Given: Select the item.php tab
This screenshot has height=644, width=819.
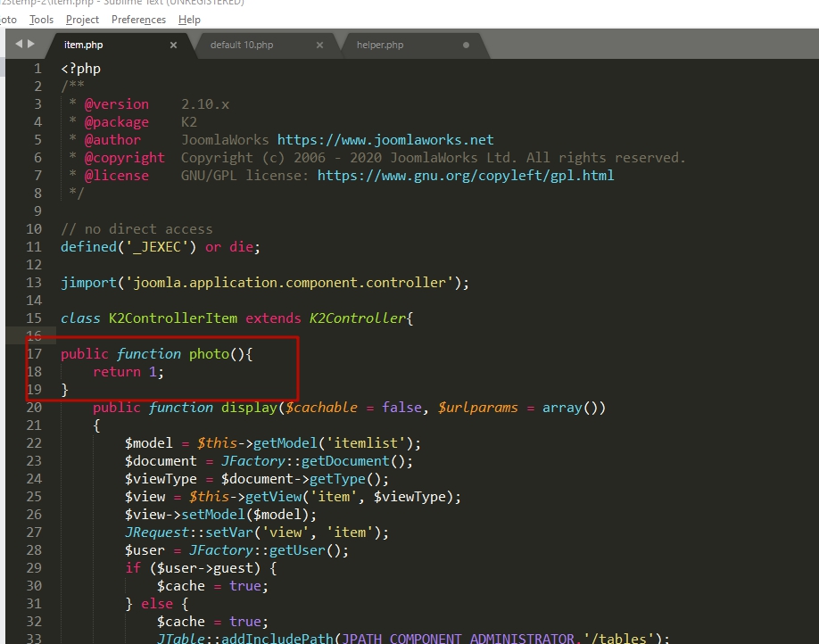Looking at the screenshot, I should pyautogui.click(x=84, y=45).
